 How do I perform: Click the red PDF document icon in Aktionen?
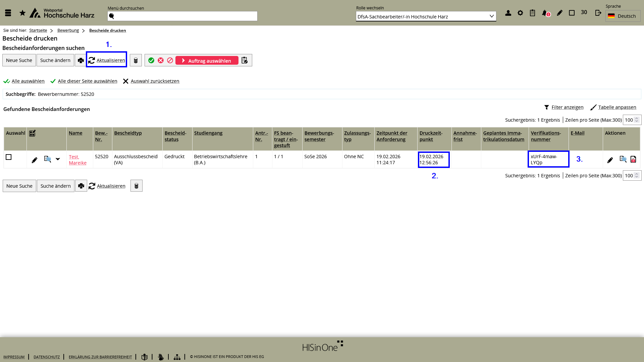[633, 160]
